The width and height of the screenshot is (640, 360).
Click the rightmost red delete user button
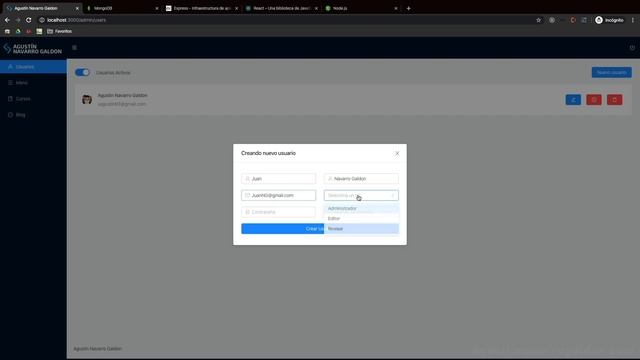(x=614, y=100)
